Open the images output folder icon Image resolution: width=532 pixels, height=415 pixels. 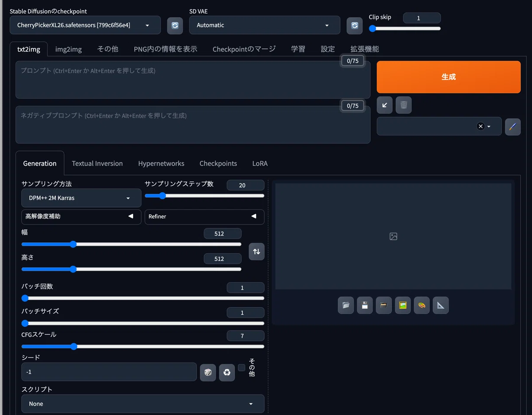(x=346, y=305)
